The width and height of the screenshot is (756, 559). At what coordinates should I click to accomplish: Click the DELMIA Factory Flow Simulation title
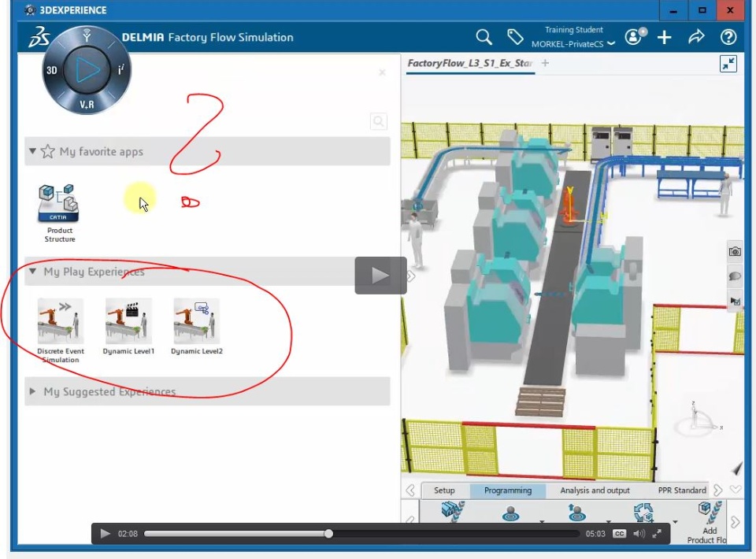click(207, 37)
